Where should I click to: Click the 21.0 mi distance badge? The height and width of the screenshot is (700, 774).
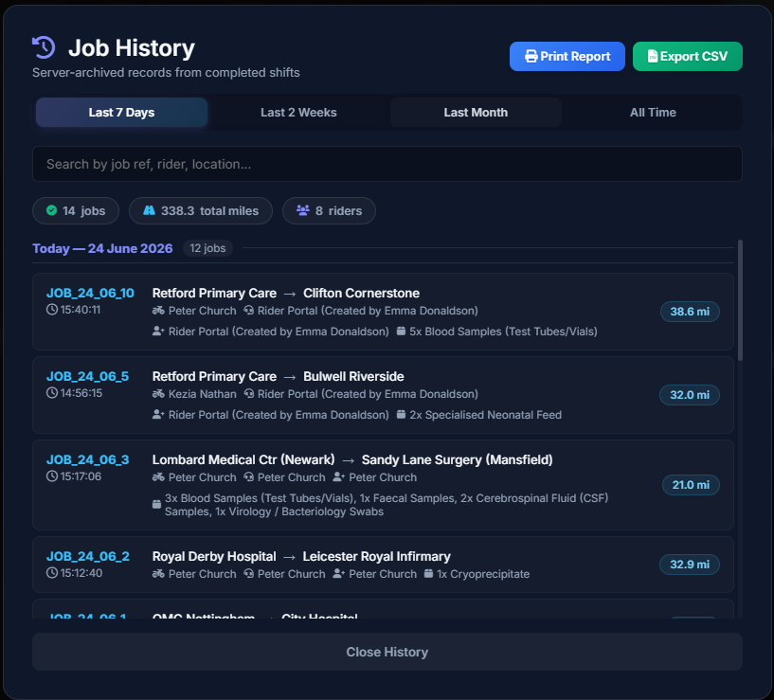point(691,485)
